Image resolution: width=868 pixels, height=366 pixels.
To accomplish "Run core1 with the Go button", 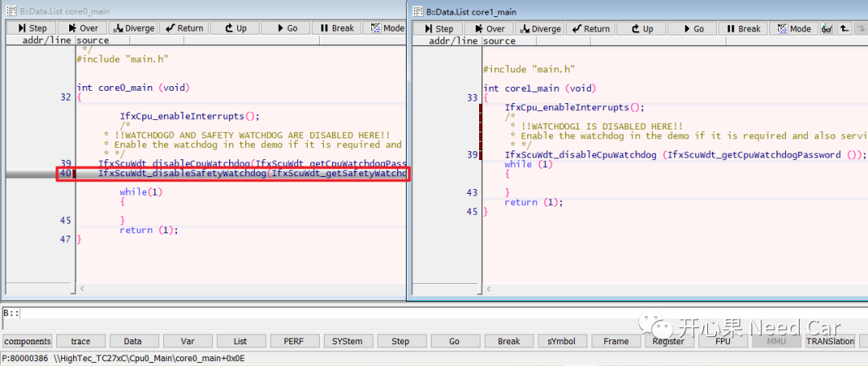I will click(692, 29).
